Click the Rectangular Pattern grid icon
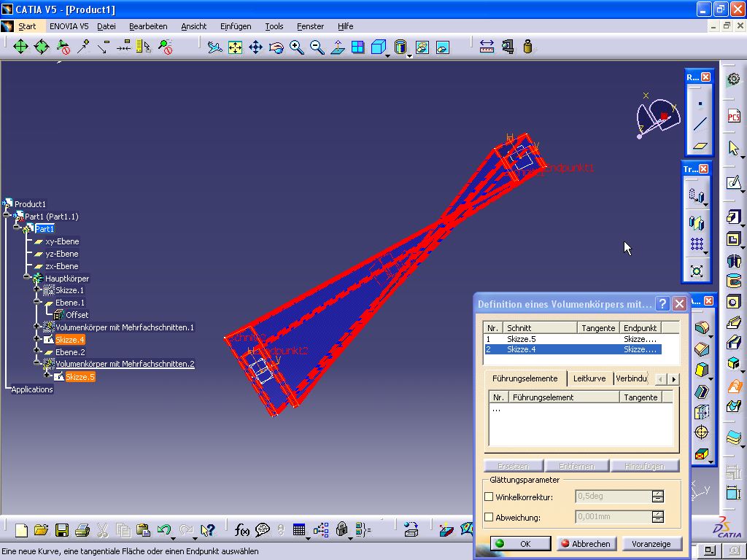The width and height of the screenshot is (747, 560). pos(697,244)
